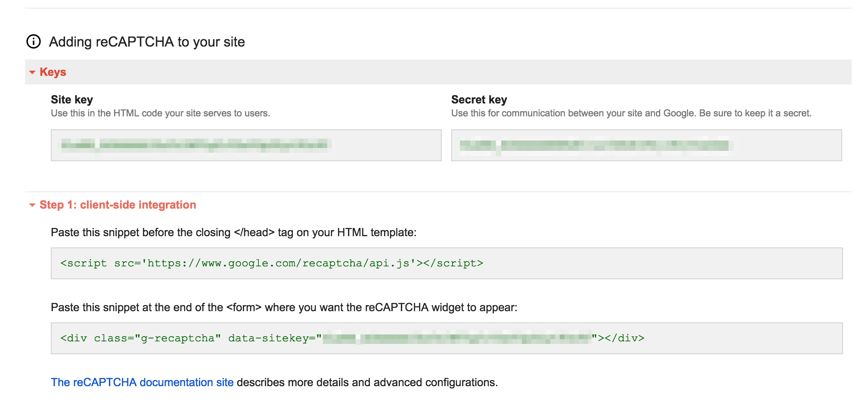
Task: Click the Step 1: client-side integration title
Action: (118, 205)
